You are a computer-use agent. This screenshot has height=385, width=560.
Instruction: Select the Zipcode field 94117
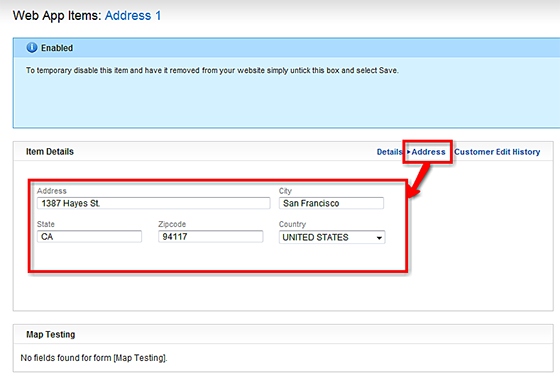click(211, 236)
